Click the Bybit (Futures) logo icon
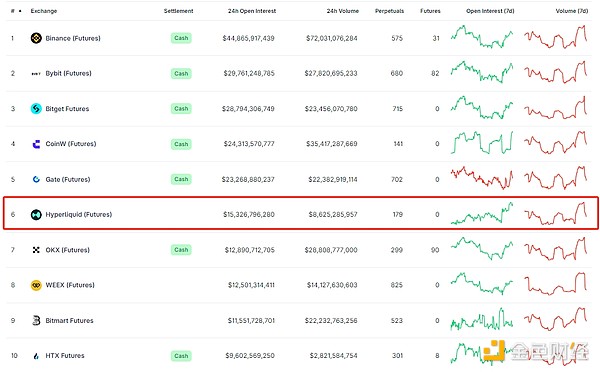The height and width of the screenshot is (372, 600). pos(36,73)
